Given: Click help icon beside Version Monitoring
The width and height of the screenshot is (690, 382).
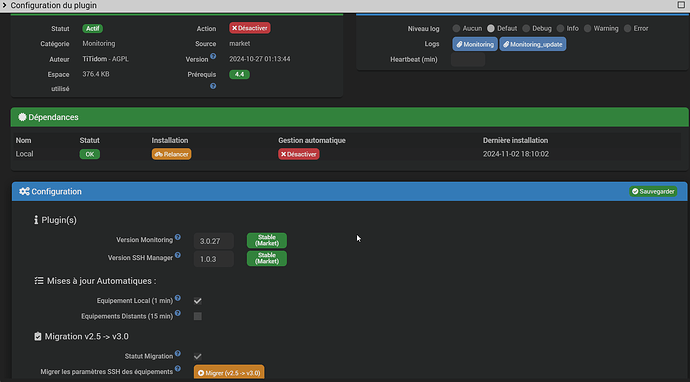Looking at the screenshot, I should coord(178,237).
